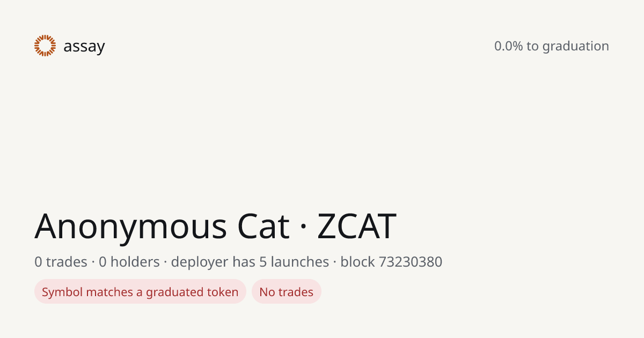Viewport: 644px width, 338px height.
Task: Click the Anonymous Cat token name
Action: 162,226
